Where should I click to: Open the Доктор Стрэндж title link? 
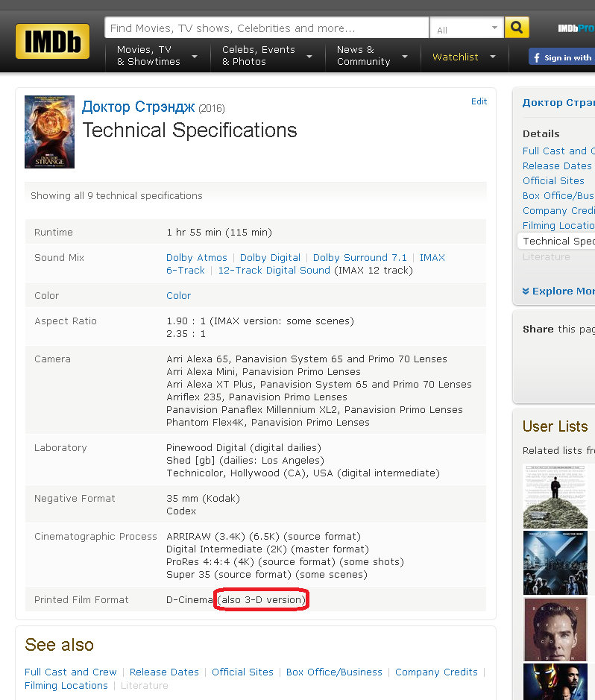[138, 107]
